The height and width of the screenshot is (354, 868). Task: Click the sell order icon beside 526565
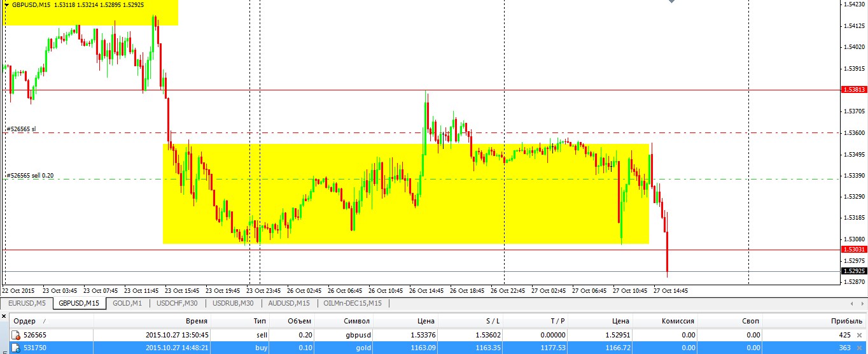point(16,335)
